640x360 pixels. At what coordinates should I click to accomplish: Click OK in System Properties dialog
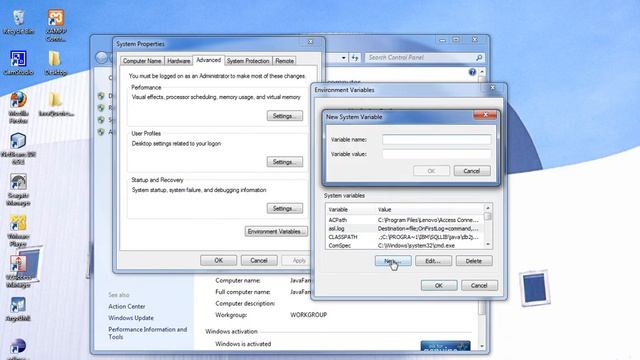(x=218, y=260)
